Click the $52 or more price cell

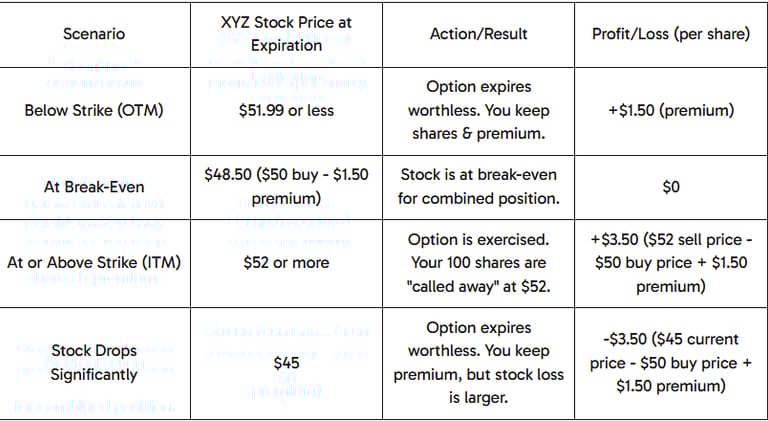[286, 263]
